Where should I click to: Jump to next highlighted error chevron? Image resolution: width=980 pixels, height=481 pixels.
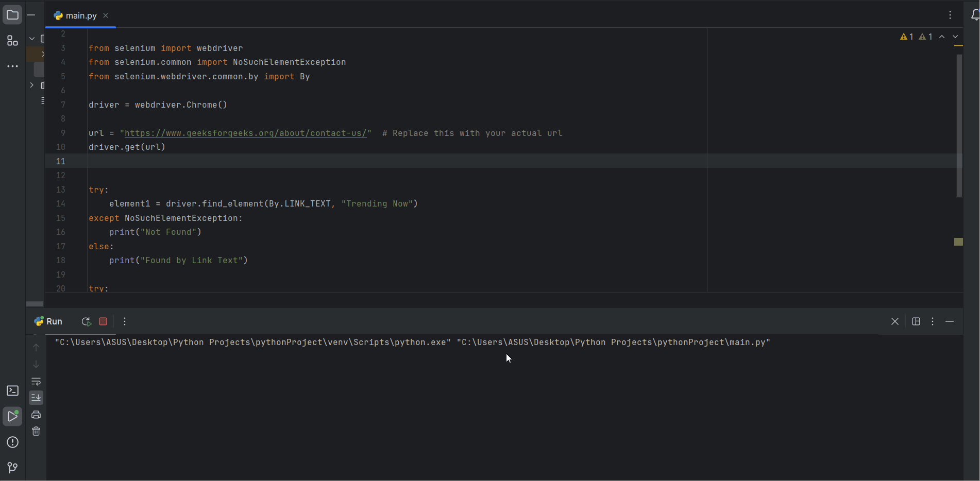955,37
